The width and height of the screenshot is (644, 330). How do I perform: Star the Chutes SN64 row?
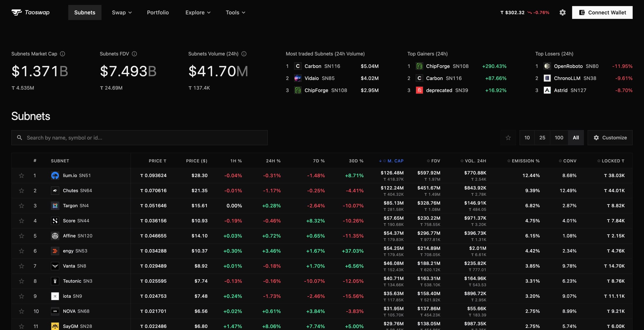21,190
